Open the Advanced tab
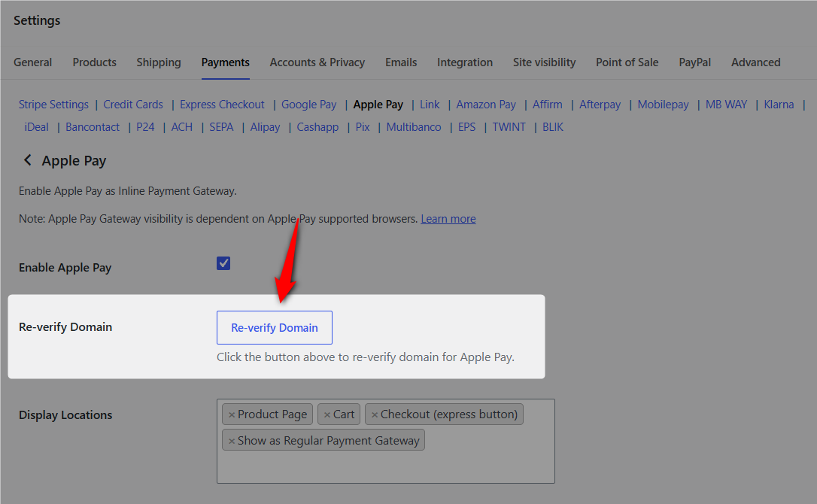The height and width of the screenshot is (504, 817). click(x=756, y=62)
